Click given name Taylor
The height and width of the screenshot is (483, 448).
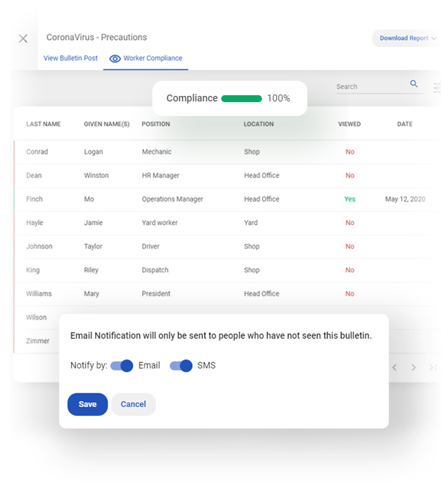[x=93, y=246]
